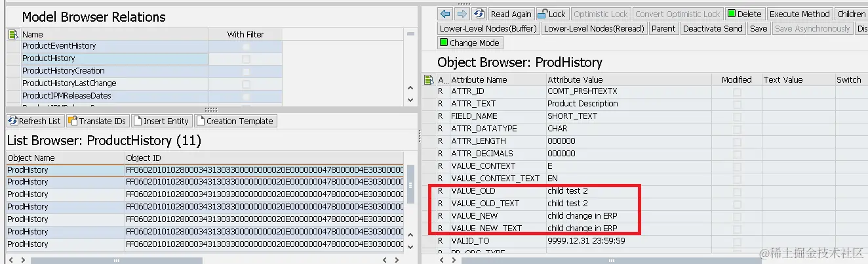The height and width of the screenshot is (264, 868).
Task: Click the Modified column header
Action: (737, 80)
